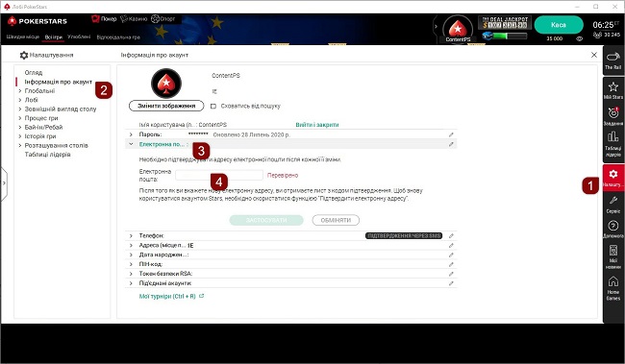Click pencil icon on ПІН-код row
625x364 pixels.
(451, 264)
